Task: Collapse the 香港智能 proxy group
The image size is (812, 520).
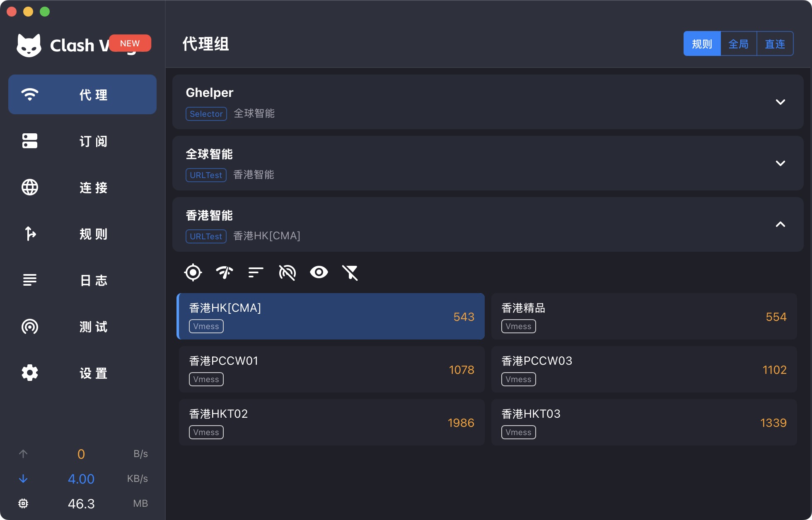Action: coord(780,224)
